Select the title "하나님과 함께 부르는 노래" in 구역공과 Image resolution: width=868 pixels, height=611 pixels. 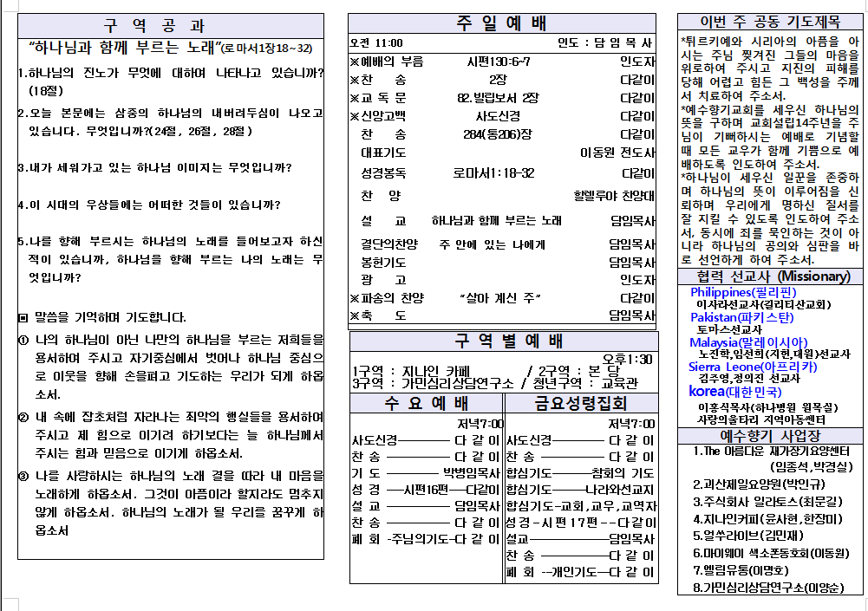point(125,48)
